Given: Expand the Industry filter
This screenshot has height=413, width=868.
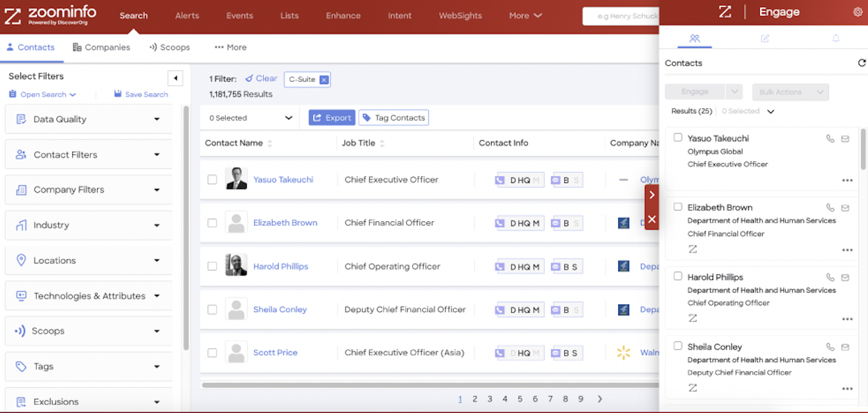Looking at the screenshot, I should point(88,225).
